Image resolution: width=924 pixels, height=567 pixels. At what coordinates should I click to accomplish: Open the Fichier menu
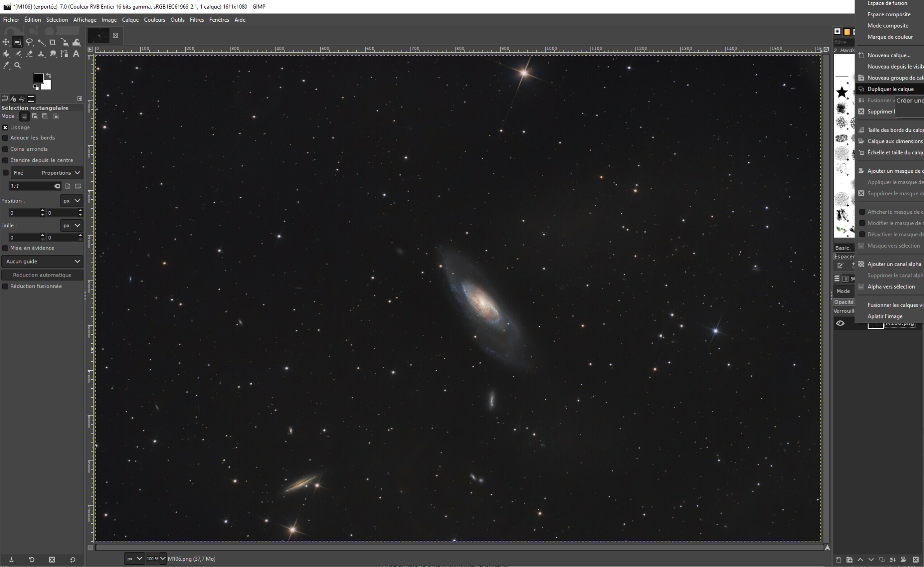[x=11, y=20]
